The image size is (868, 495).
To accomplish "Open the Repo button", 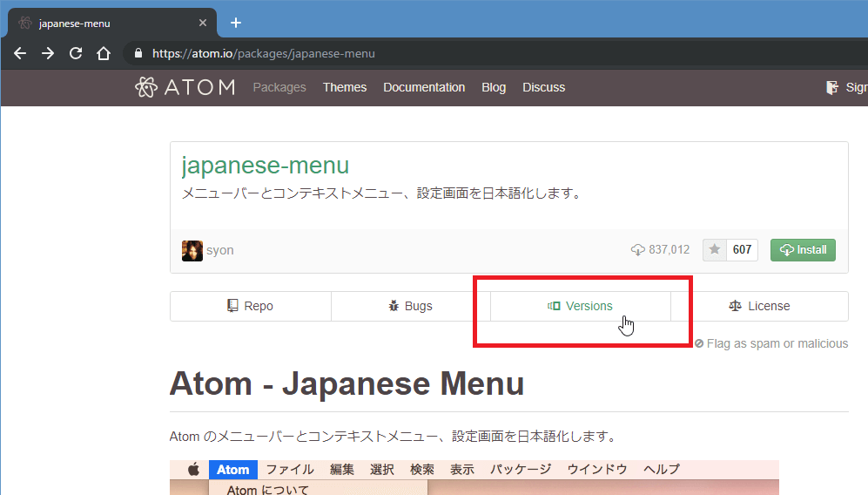I will point(250,306).
